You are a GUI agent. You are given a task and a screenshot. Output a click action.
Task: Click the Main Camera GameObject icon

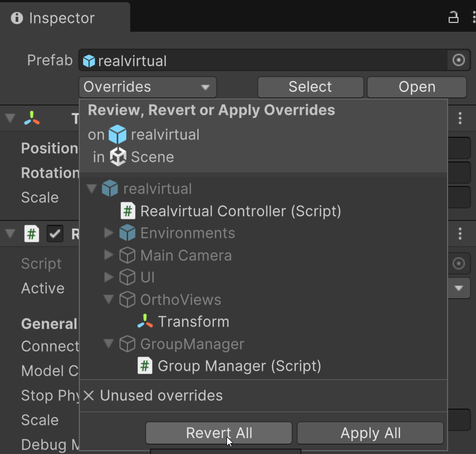127,255
